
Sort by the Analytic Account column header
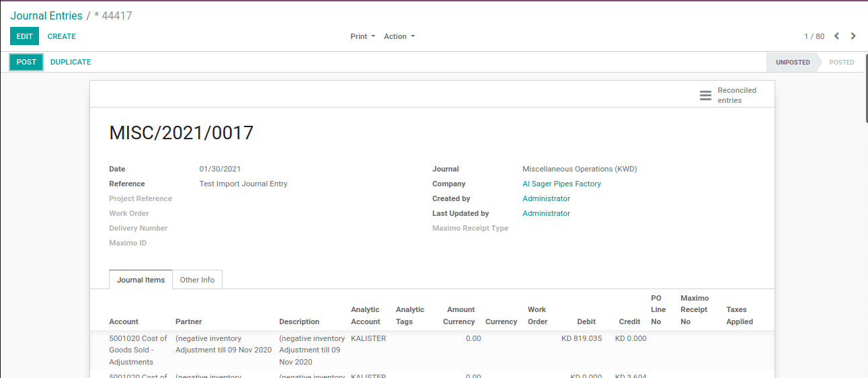point(366,315)
